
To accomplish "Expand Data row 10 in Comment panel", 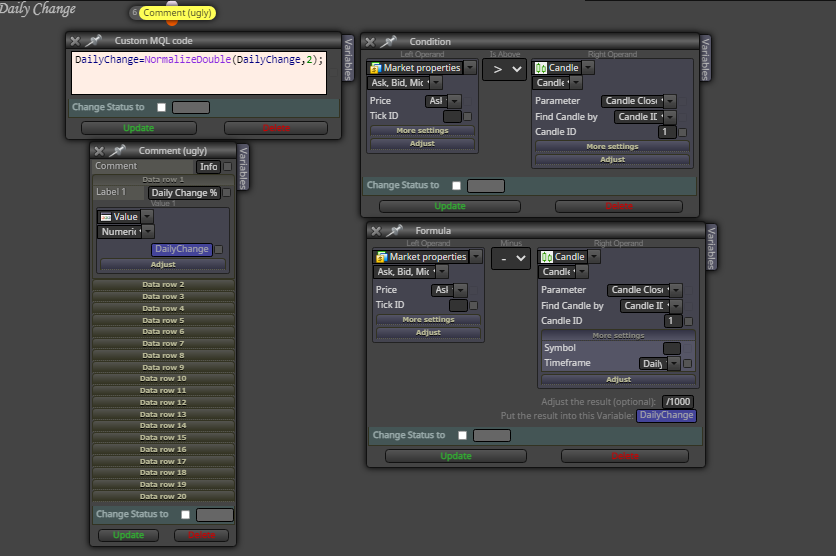I will tap(163, 379).
